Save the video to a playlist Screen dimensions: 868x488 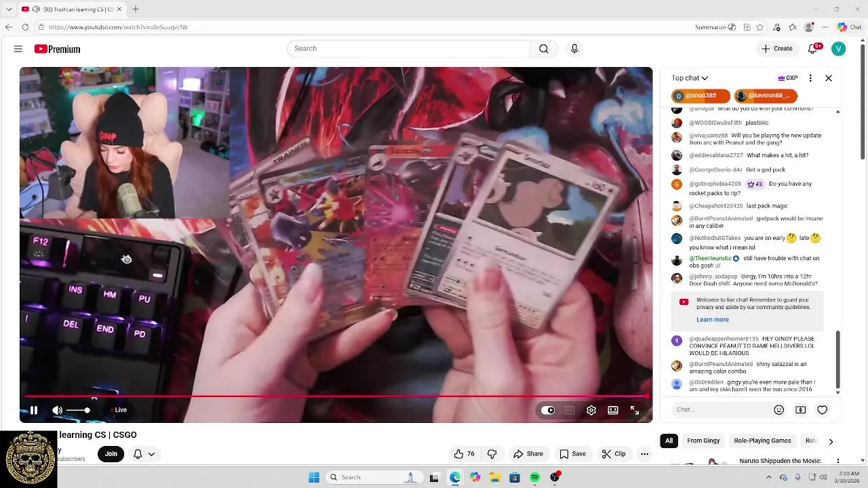point(572,454)
